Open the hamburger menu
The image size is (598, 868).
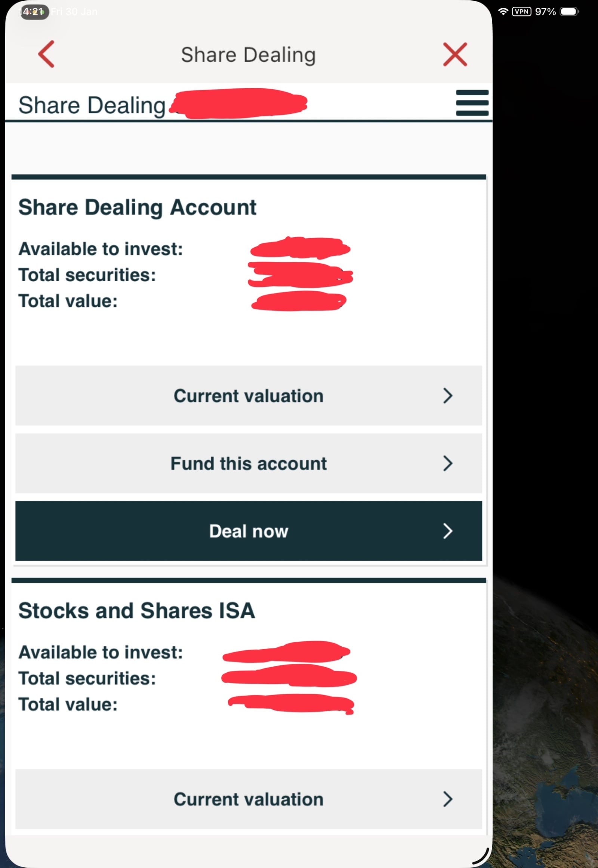[472, 103]
